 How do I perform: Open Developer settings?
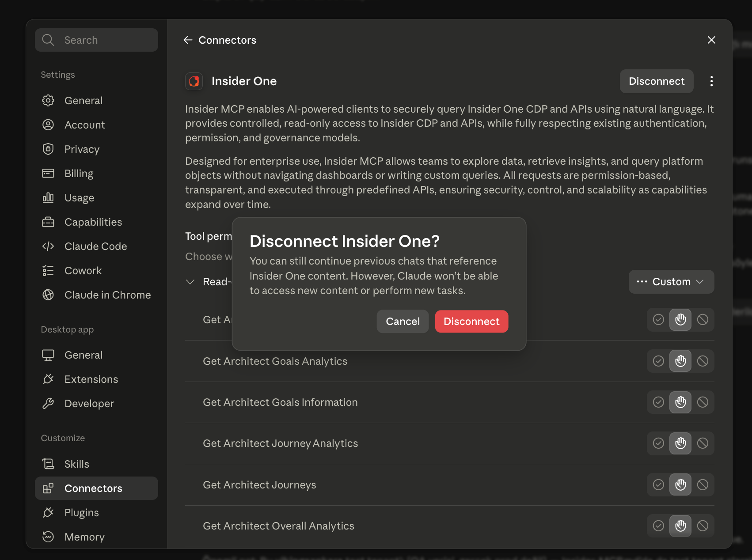point(96,404)
